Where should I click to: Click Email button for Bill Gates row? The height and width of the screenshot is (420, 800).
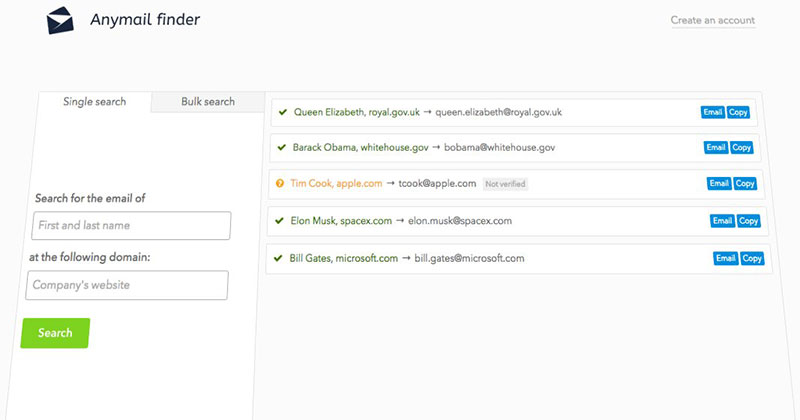point(726,258)
